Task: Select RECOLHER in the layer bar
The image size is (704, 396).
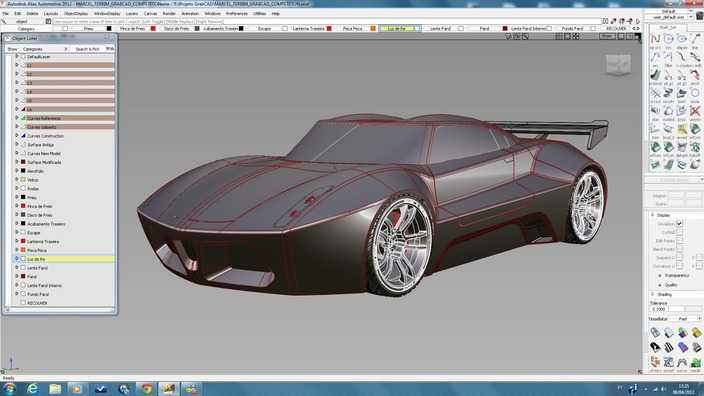Action: click(x=616, y=28)
